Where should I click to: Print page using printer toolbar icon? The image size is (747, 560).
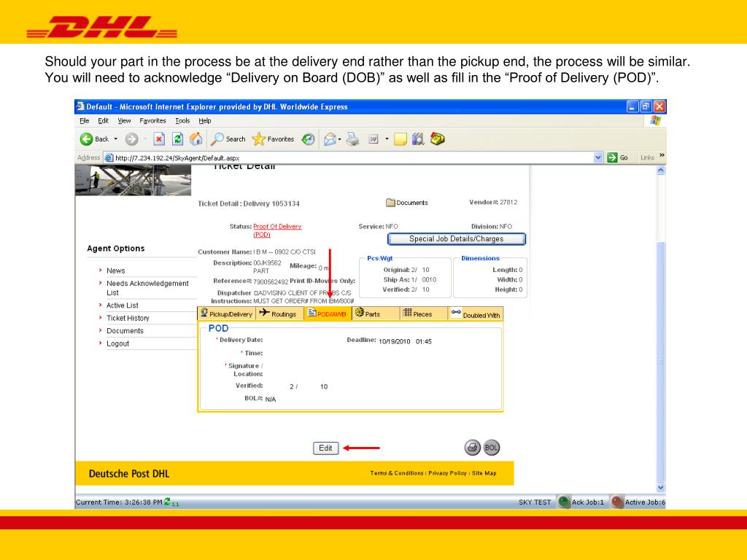coord(352,139)
